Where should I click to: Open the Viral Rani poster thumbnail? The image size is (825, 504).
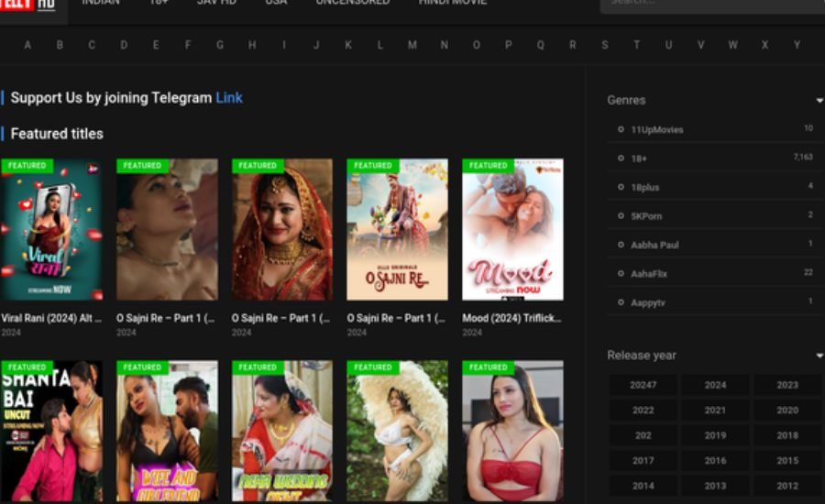[x=51, y=230]
